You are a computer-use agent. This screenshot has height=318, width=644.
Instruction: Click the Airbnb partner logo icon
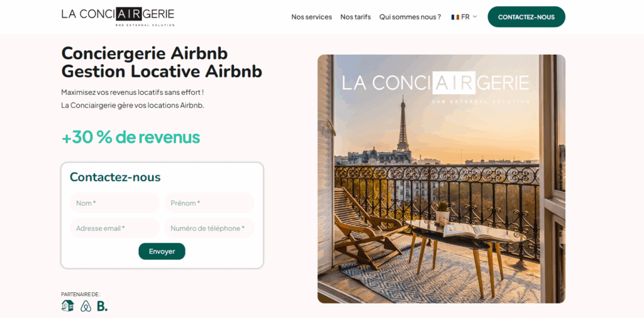(86, 306)
